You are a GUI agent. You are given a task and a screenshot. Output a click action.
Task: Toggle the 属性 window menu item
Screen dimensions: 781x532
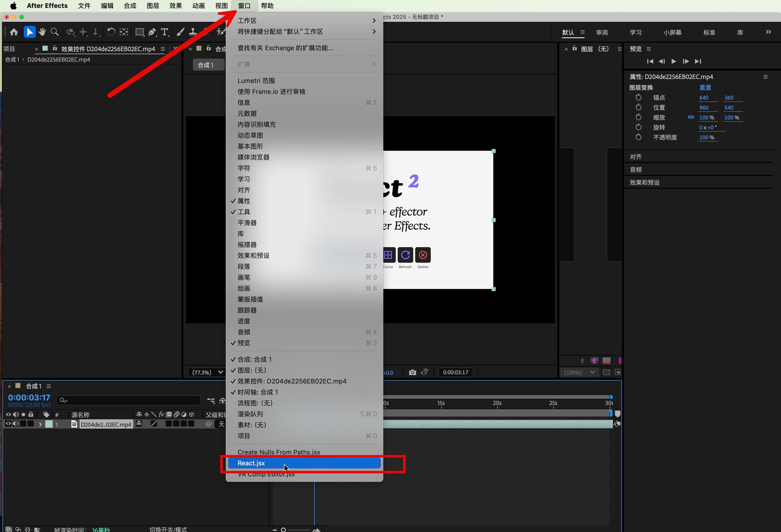click(244, 201)
